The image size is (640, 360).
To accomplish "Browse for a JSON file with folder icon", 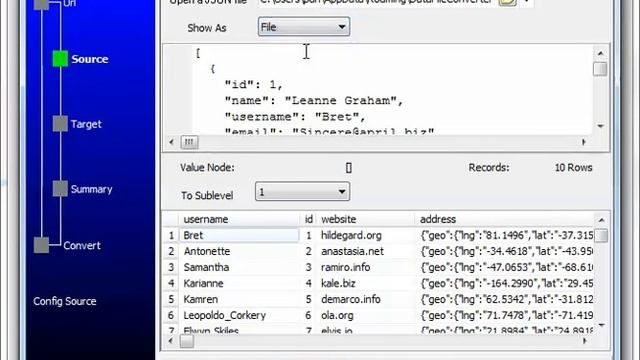I will tap(507, 2).
